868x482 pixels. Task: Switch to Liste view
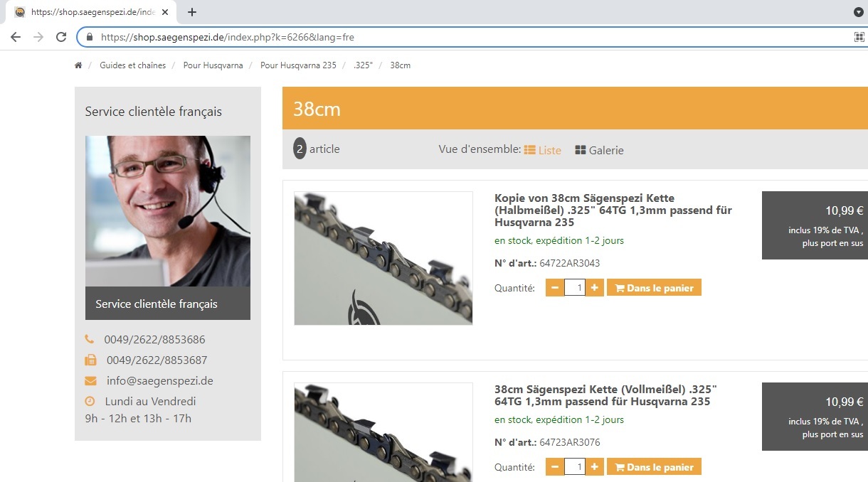point(543,150)
